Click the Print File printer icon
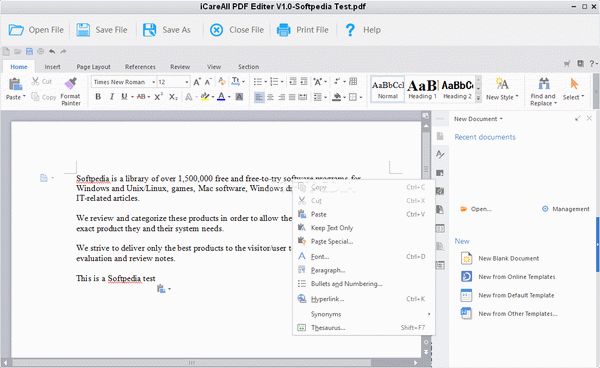Image resolution: width=600 pixels, height=368 pixels. click(284, 30)
